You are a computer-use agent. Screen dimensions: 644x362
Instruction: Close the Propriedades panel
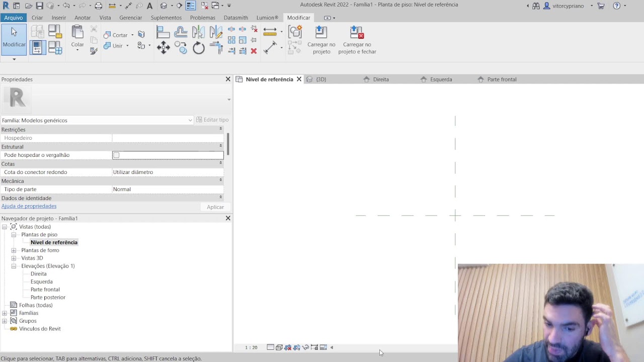tap(228, 79)
